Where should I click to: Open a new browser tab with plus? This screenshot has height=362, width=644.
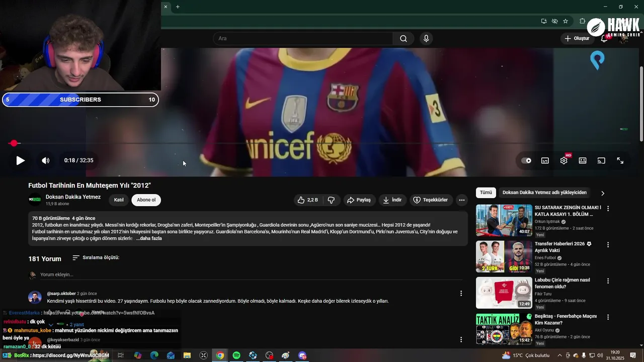point(178,7)
